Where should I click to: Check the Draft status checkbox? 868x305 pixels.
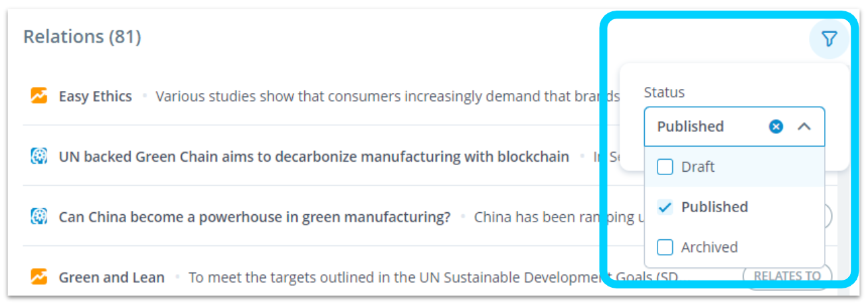(665, 167)
